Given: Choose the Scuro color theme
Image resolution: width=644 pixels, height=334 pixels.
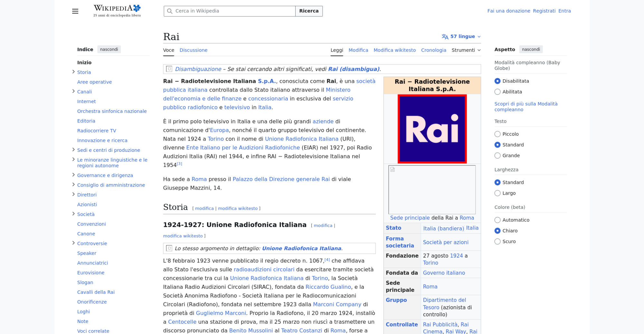Looking at the screenshot, I should point(497,241).
